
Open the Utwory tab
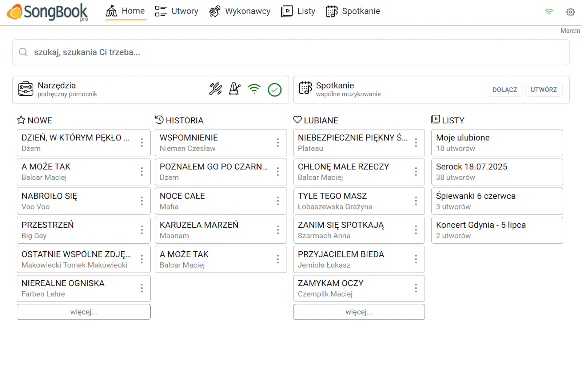(176, 11)
